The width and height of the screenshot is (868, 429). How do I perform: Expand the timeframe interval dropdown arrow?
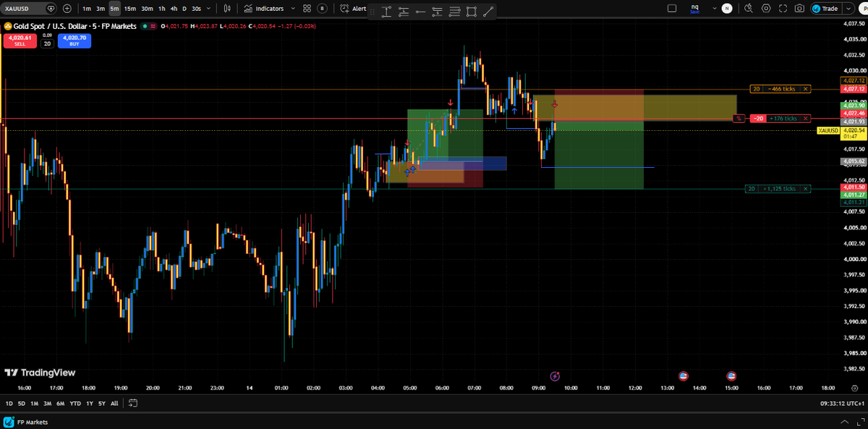[209, 9]
